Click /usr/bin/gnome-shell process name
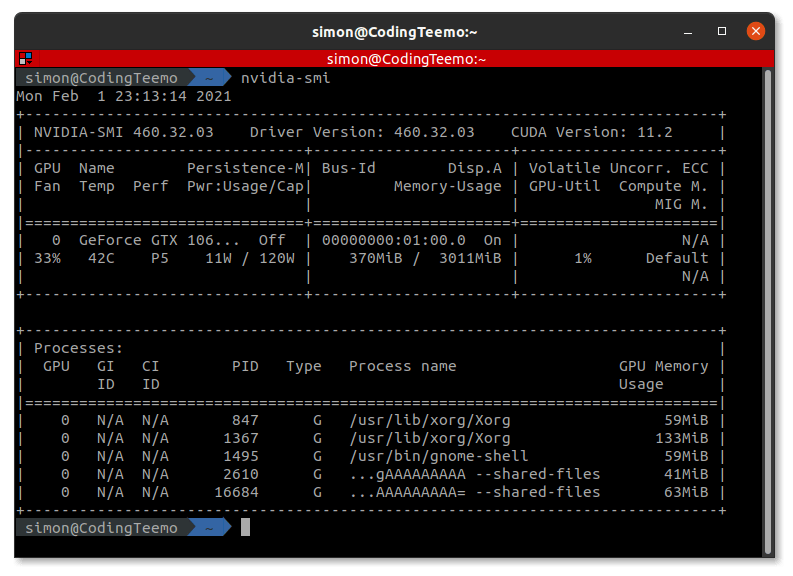 point(438,456)
